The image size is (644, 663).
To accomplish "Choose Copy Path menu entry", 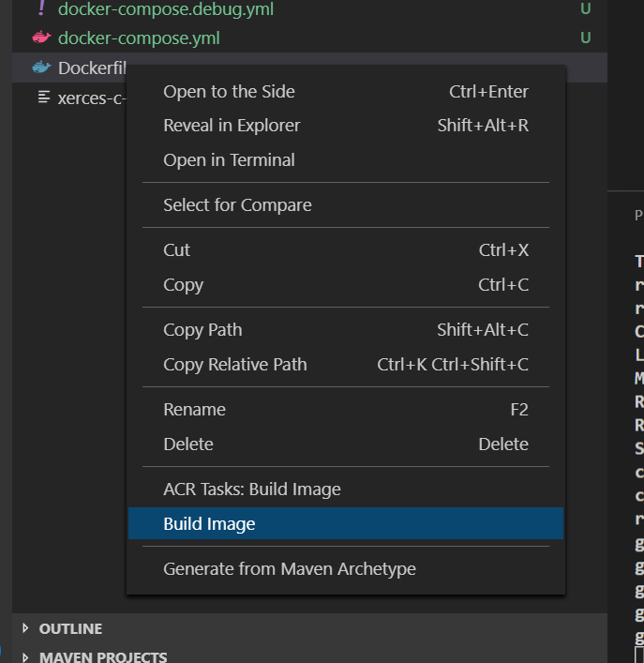I will point(202,330).
